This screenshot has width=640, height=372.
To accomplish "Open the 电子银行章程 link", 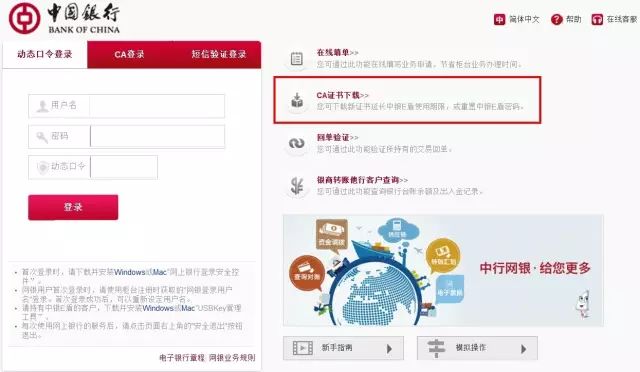I will tap(182, 358).
